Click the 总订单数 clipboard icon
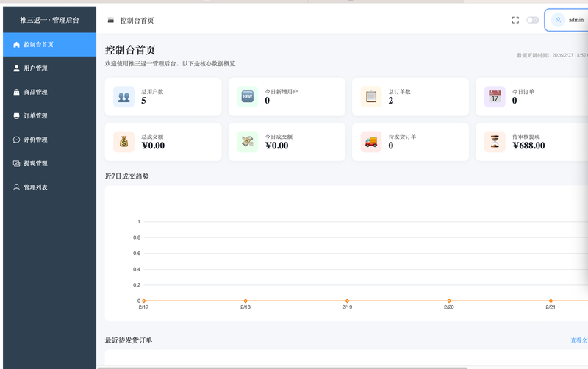The height and width of the screenshot is (369, 588). click(x=371, y=96)
